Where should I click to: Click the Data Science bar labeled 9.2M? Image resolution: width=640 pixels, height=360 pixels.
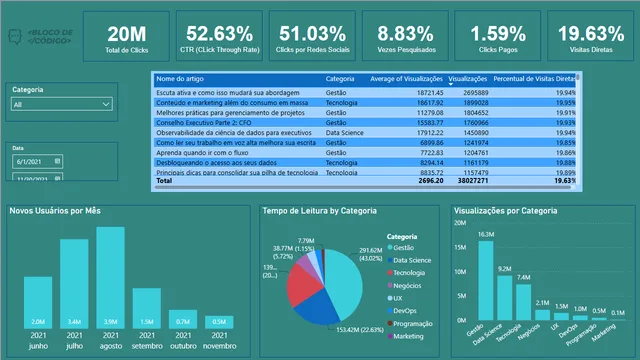[504, 298]
